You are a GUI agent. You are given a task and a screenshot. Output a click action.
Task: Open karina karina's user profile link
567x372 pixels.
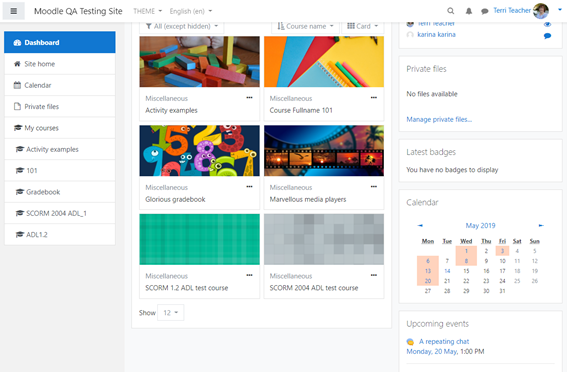coord(436,35)
